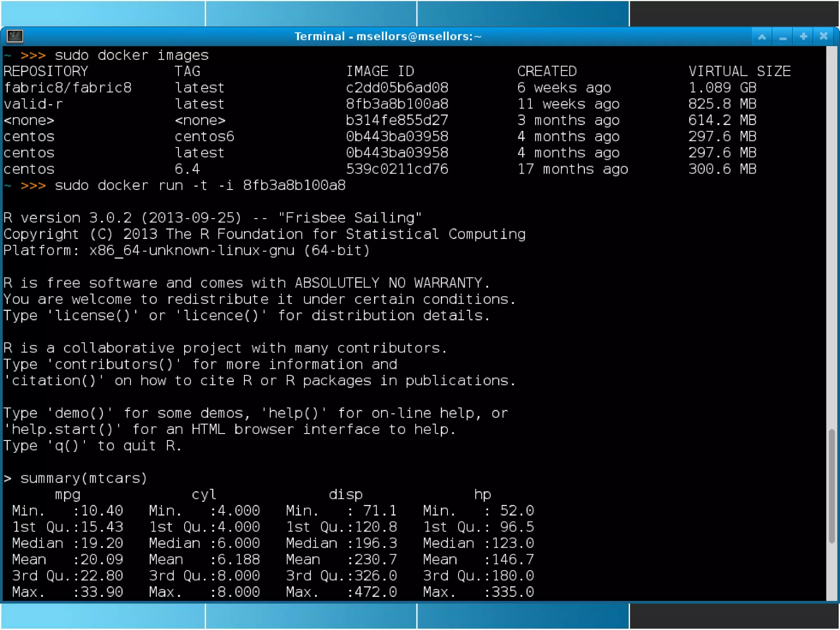Click the mpg Median value 19.20
The width and height of the screenshot is (840, 630).
[102, 543]
